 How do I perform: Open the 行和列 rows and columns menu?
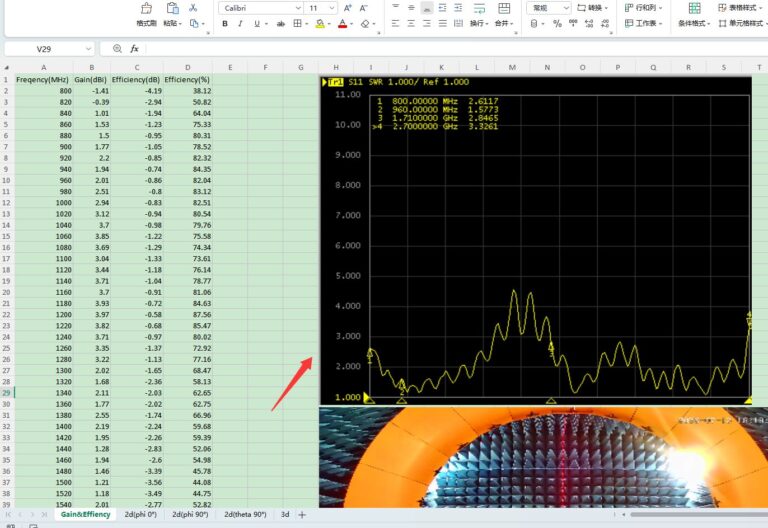643,8
